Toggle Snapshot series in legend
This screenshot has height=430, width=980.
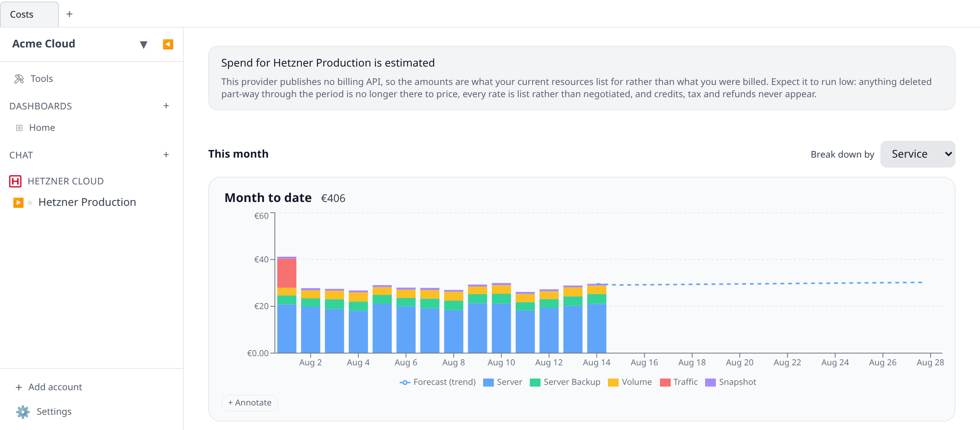click(731, 382)
